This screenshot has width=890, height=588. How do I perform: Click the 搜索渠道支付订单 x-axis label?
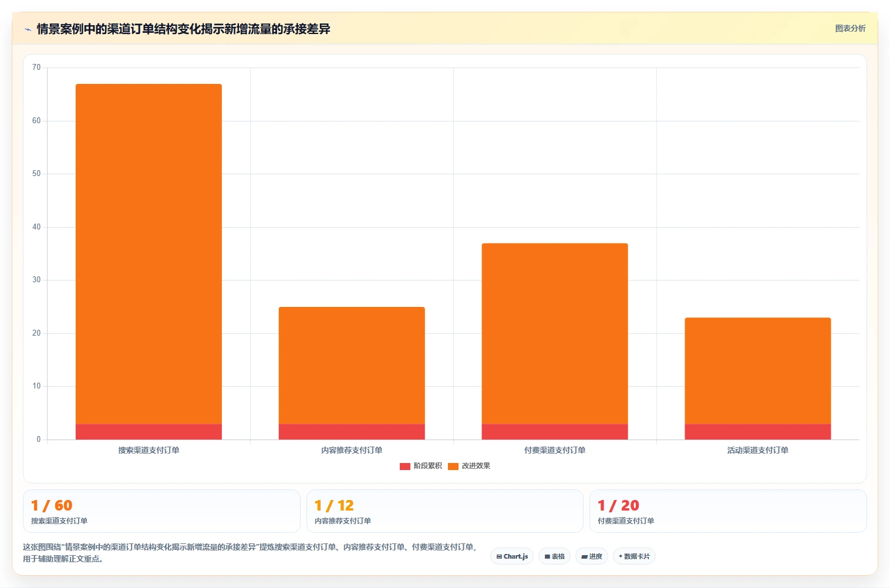(149, 450)
